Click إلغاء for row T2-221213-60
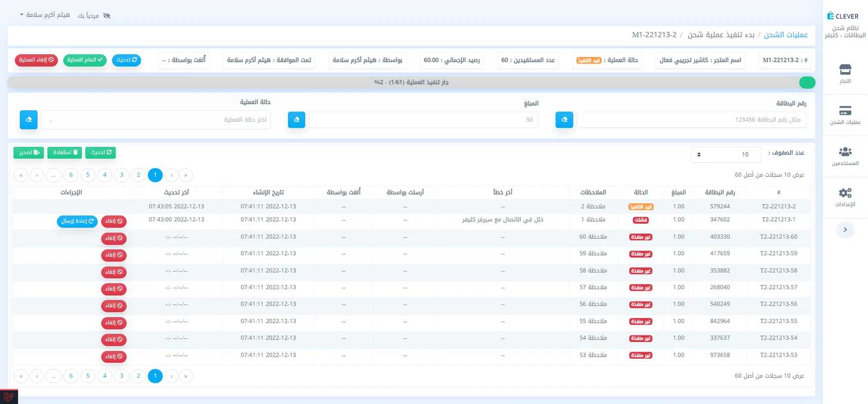The width and height of the screenshot is (868, 404). tap(114, 238)
